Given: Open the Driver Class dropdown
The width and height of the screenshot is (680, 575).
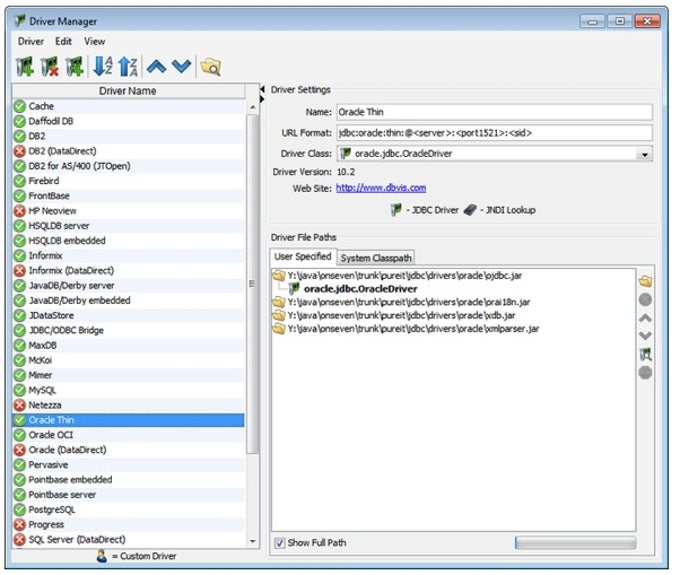Looking at the screenshot, I should point(644,154).
